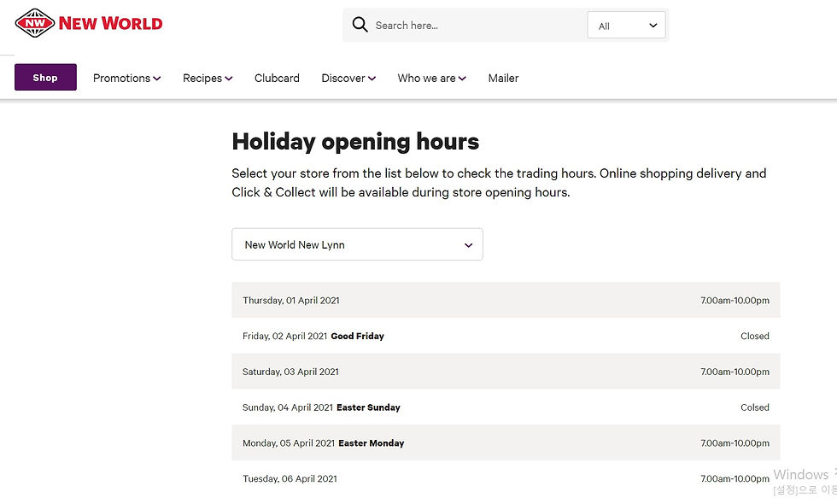The image size is (837, 504).
Task: Select the Easter Sunday label
Action: [368, 407]
